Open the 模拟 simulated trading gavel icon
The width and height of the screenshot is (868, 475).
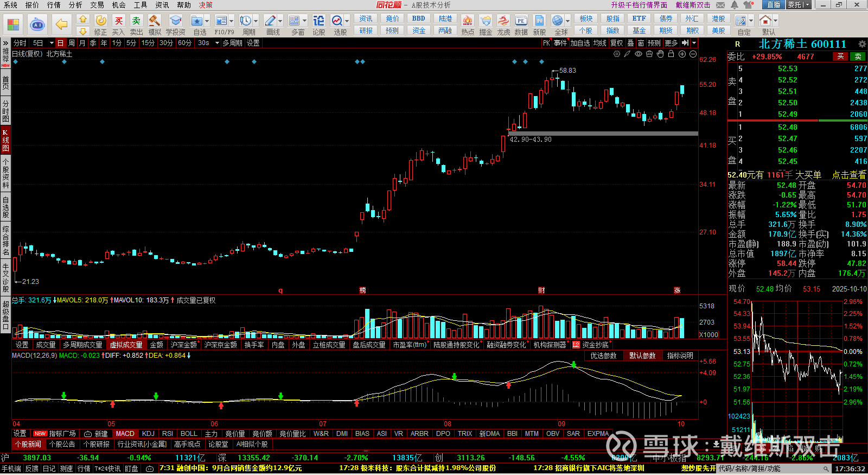point(155,21)
